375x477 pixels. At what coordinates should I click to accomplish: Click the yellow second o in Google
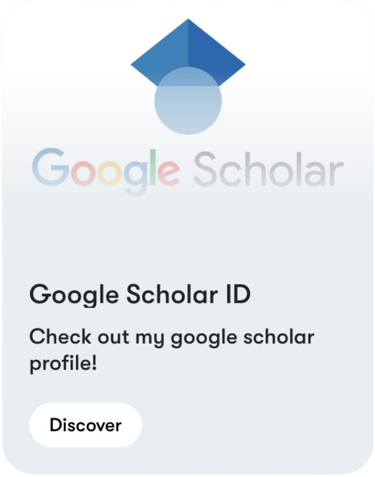(x=111, y=173)
